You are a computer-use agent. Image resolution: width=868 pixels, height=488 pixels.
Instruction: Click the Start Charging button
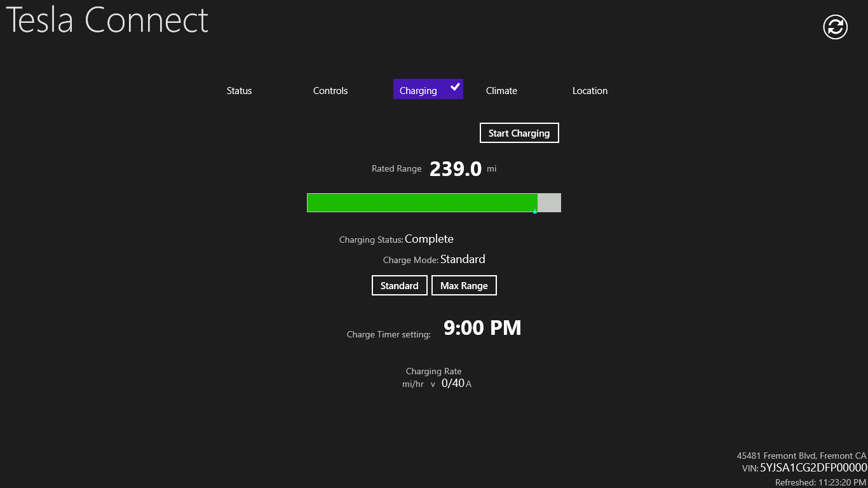click(x=519, y=133)
